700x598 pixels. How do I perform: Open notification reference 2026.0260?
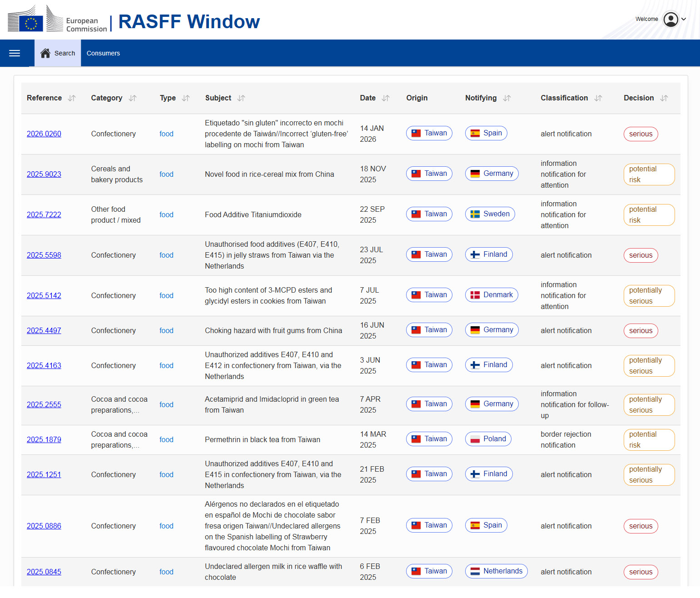click(44, 134)
